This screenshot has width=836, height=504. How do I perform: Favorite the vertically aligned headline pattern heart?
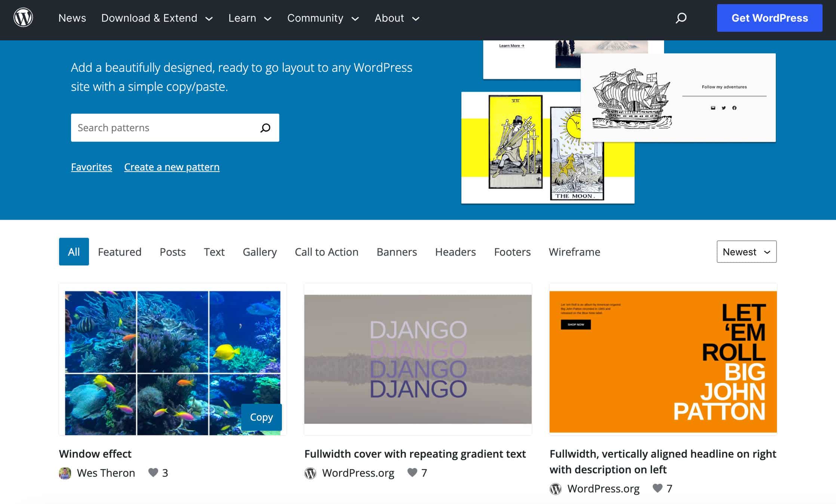click(657, 488)
